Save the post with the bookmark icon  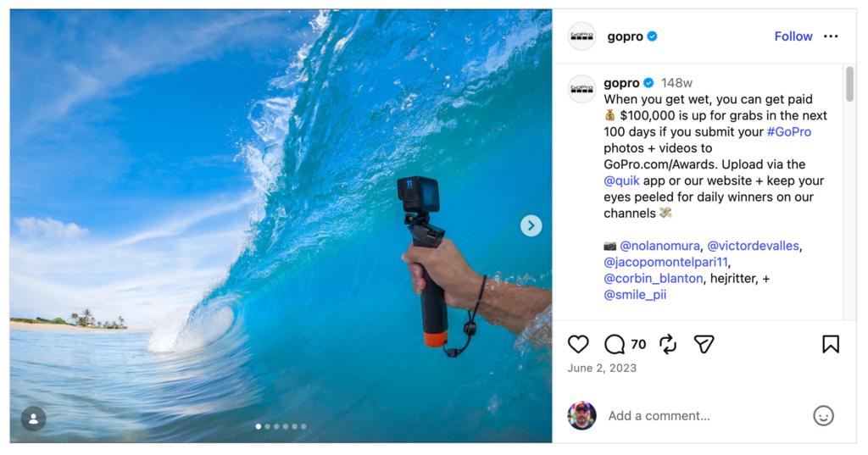(x=831, y=344)
